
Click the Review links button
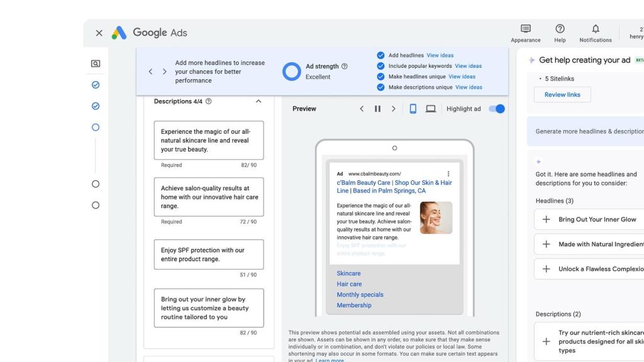(562, 95)
